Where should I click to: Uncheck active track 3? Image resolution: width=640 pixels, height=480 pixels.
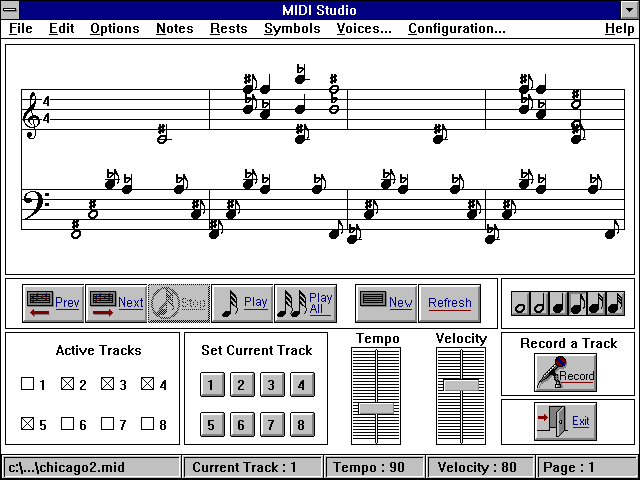click(x=108, y=383)
